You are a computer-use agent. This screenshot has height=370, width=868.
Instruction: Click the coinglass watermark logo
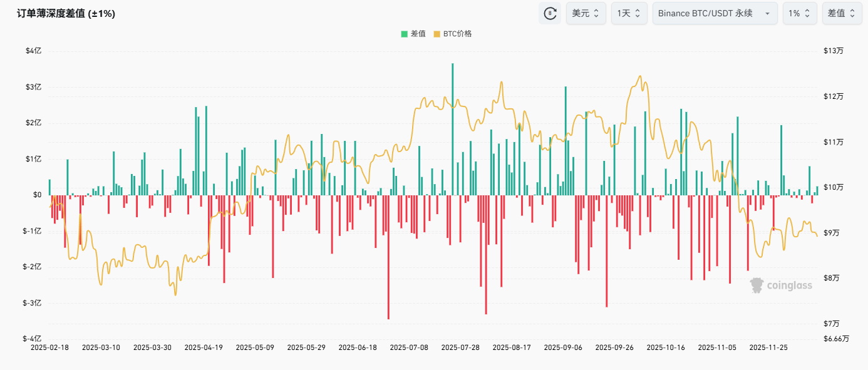[x=781, y=285]
